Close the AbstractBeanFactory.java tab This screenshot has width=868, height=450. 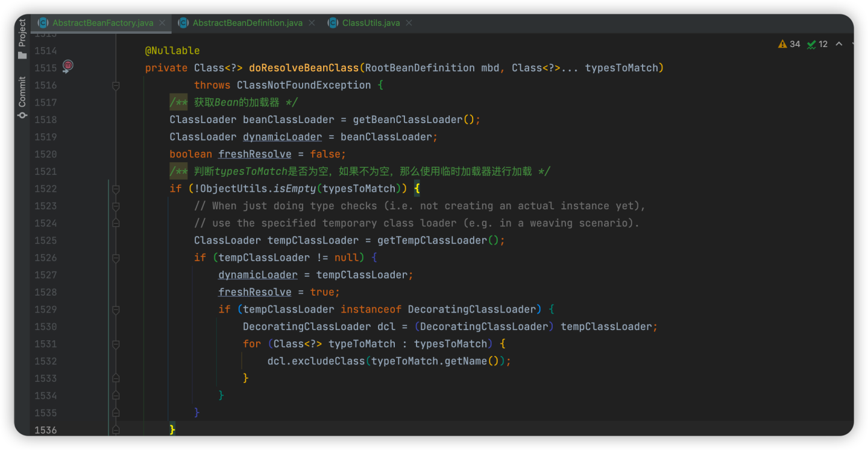163,23
